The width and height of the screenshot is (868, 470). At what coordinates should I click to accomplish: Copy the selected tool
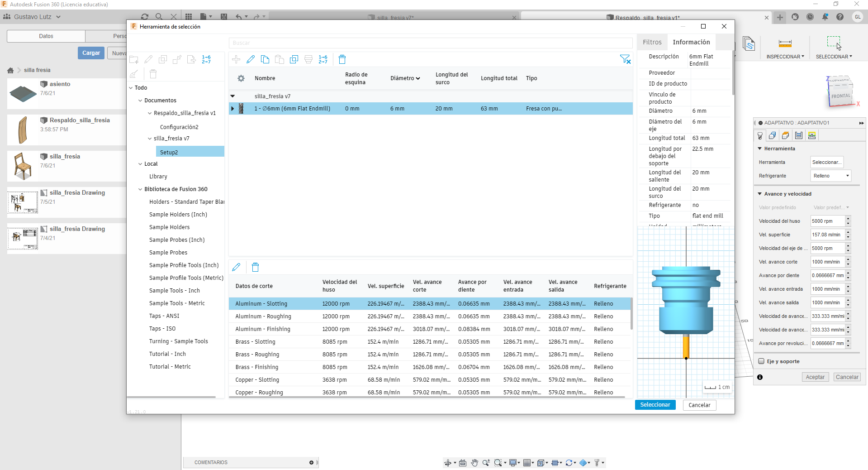265,59
